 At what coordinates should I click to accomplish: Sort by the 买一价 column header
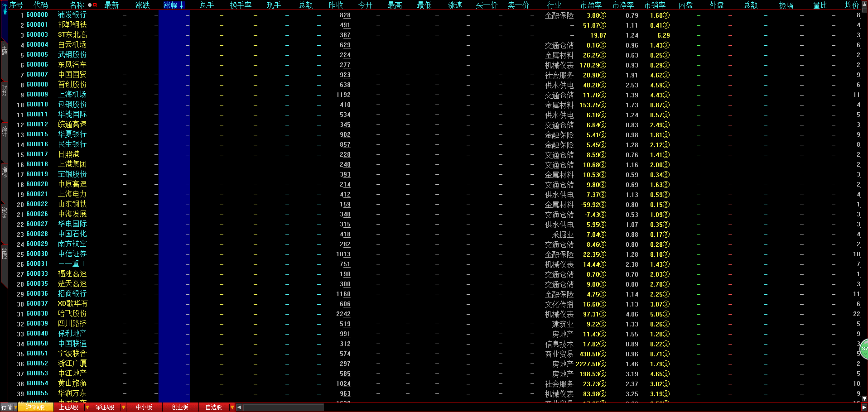click(x=487, y=5)
